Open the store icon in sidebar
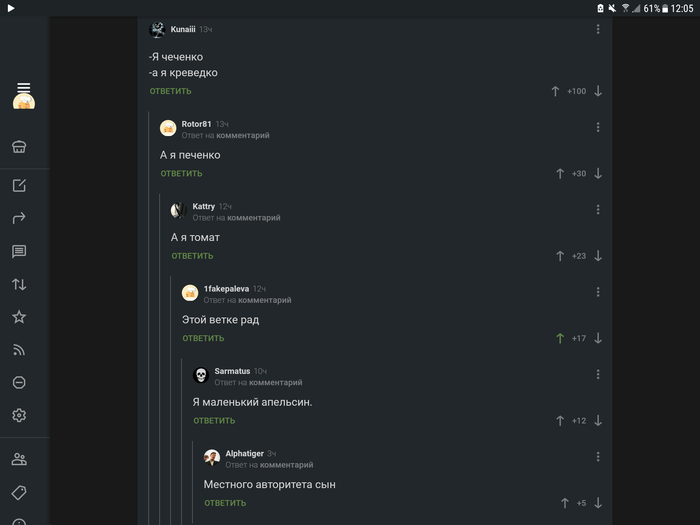The image size is (700, 525). tap(19, 146)
